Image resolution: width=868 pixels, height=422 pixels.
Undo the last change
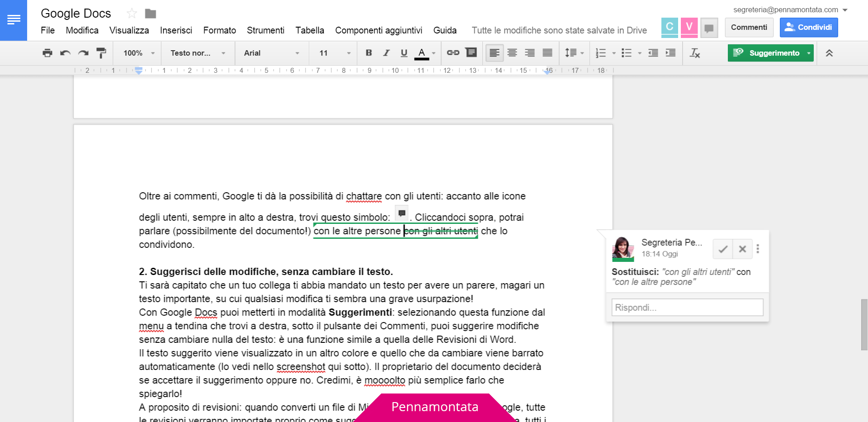pyautogui.click(x=65, y=53)
